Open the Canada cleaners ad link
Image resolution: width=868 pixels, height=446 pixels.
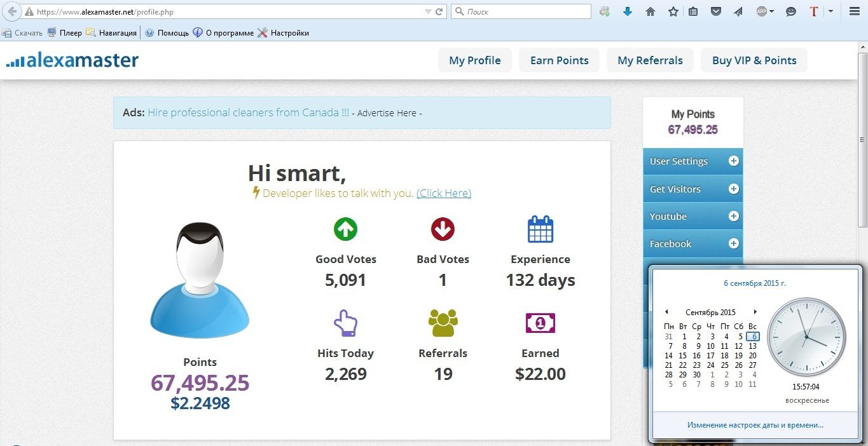click(248, 112)
